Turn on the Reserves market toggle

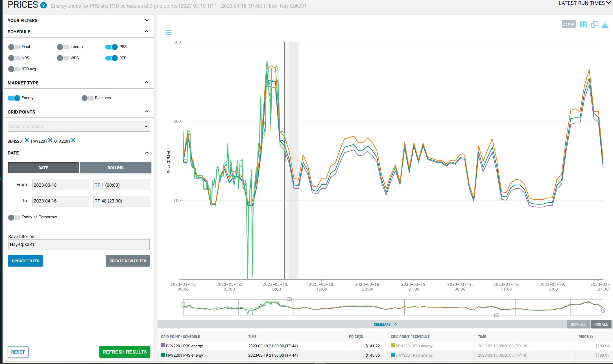point(88,98)
